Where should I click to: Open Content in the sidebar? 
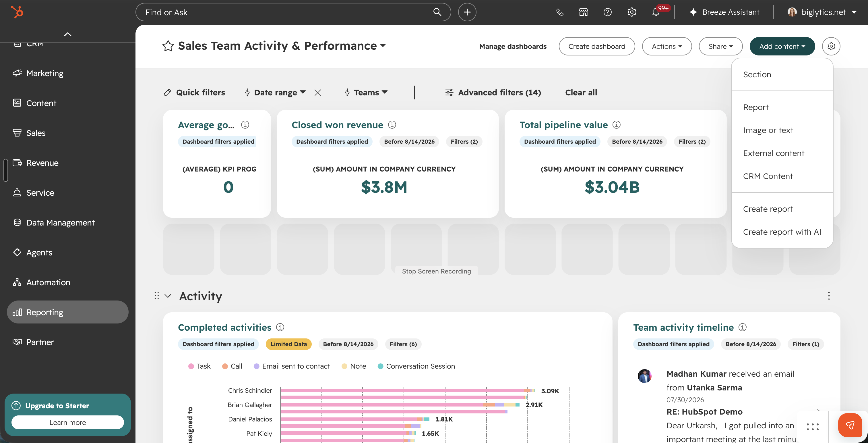click(67, 103)
